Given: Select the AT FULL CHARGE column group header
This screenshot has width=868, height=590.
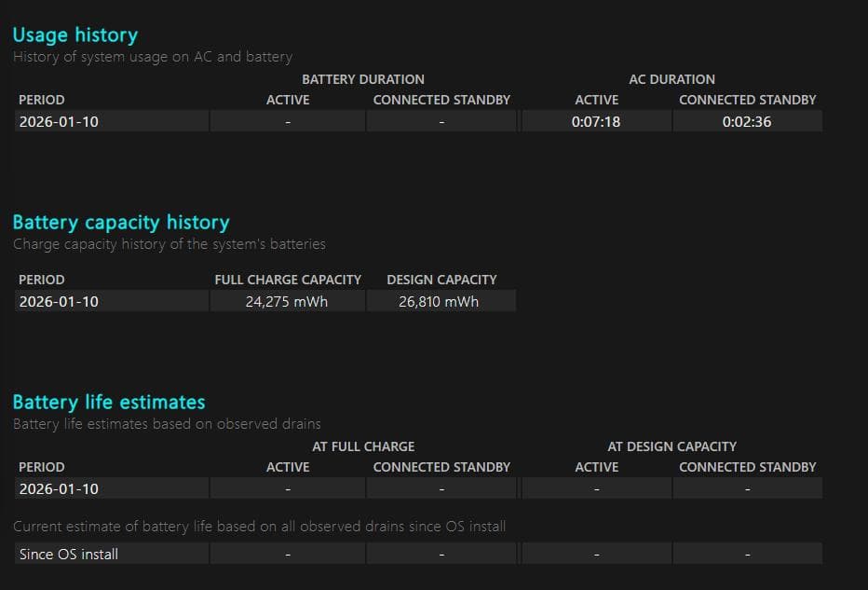Looking at the screenshot, I should [363, 446].
